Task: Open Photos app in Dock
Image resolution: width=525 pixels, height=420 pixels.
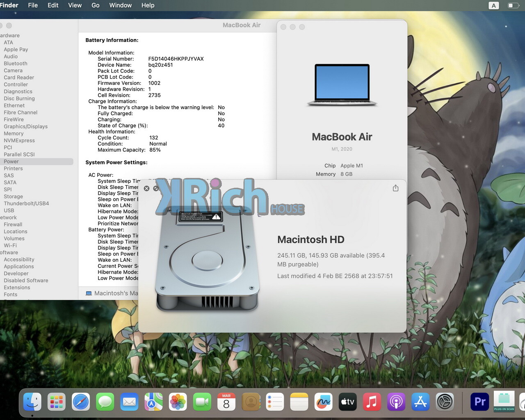Action: coord(178,402)
